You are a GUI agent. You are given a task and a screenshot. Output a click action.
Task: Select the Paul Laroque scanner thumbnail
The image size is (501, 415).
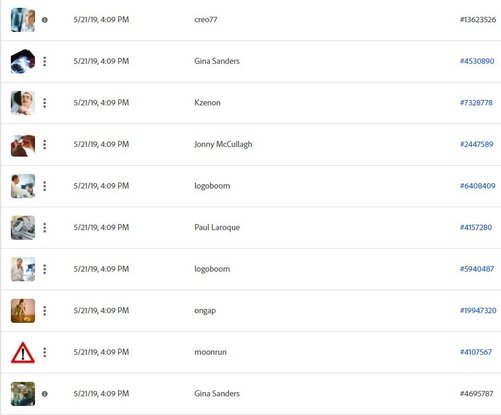[23, 228]
